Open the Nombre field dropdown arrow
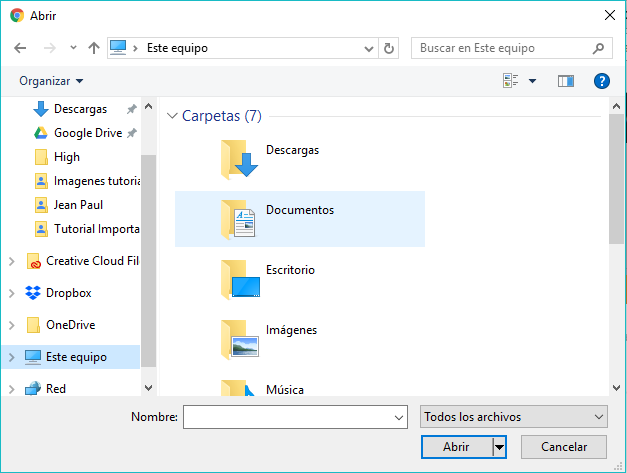Viewport: 627px width, 473px height. point(399,417)
